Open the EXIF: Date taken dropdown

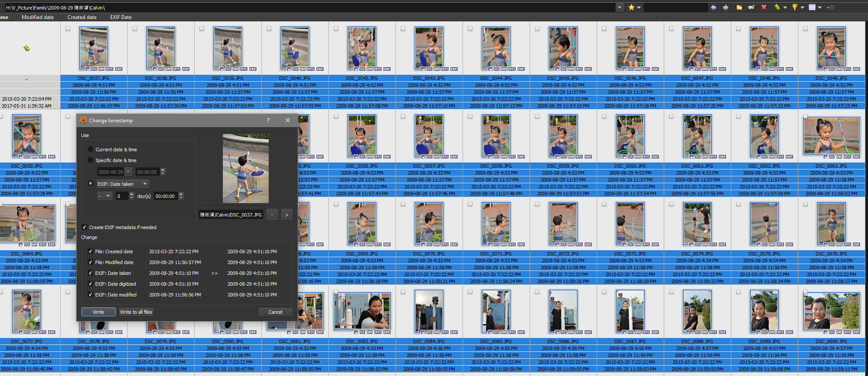(122, 184)
